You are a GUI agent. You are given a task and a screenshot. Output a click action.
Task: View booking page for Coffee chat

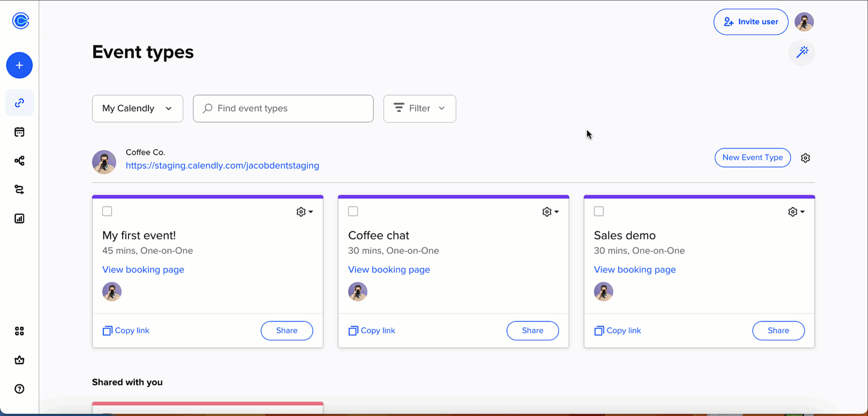point(389,270)
